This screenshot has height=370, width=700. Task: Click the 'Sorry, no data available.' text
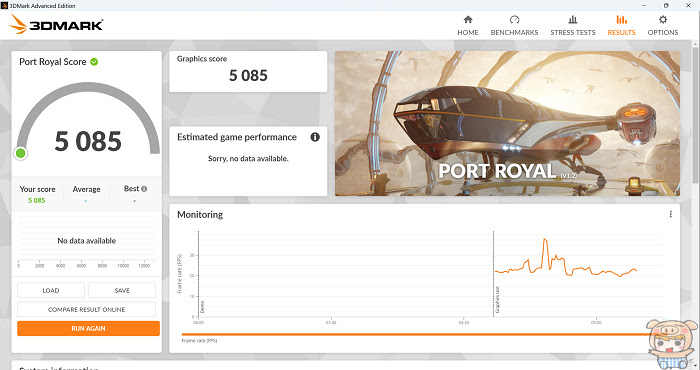(x=248, y=158)
